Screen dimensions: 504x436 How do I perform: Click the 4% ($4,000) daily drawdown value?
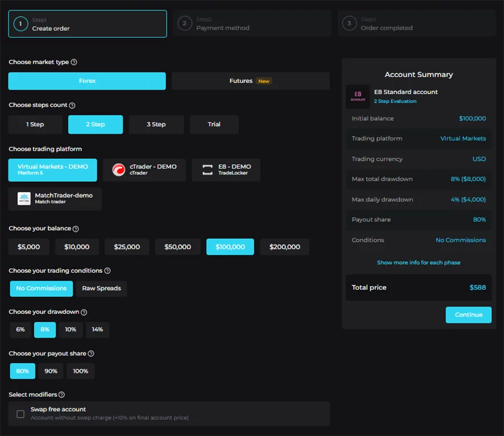click(468, 199)
